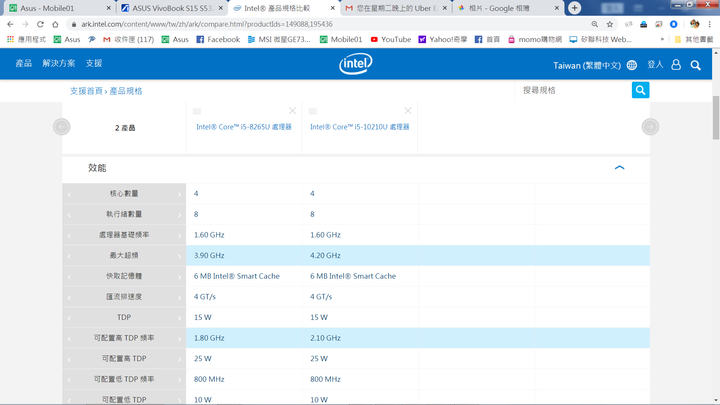Show more bookmarks chevron

tap(662, 39)
